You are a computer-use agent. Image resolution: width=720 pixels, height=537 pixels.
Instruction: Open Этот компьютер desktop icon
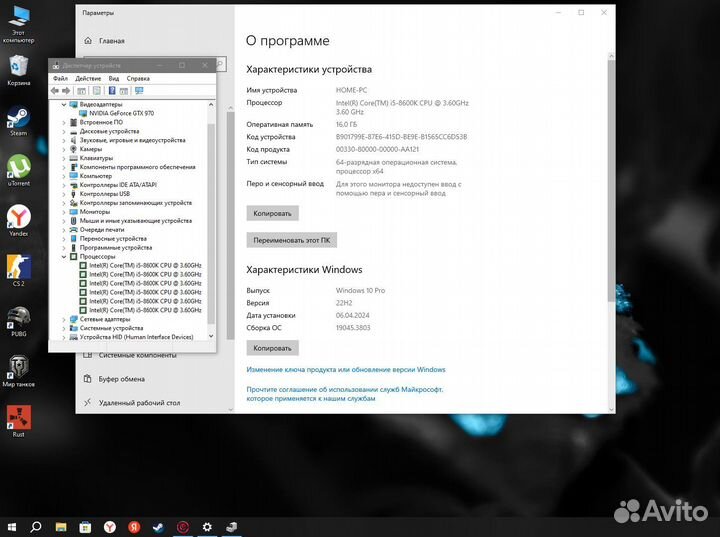tap(18, 25)
